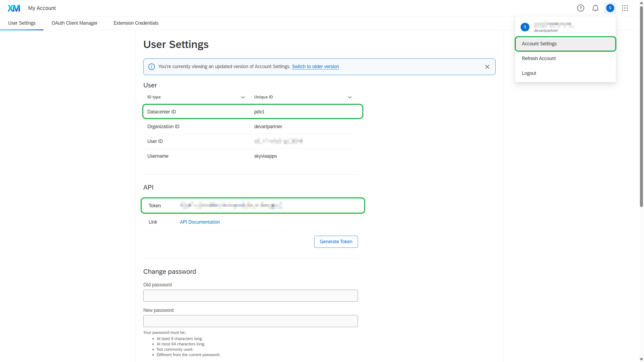
Task: Switch to OAuth Client Manager tab
Action: tap(74, 23)
